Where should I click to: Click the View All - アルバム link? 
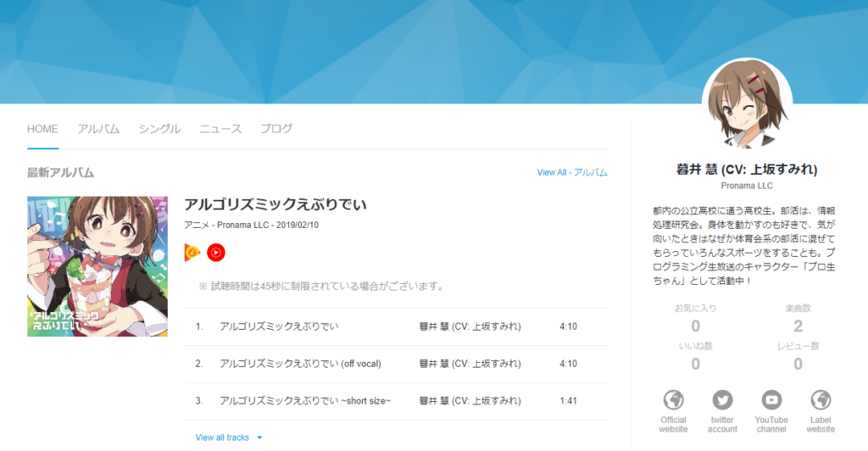pos(572,173)
